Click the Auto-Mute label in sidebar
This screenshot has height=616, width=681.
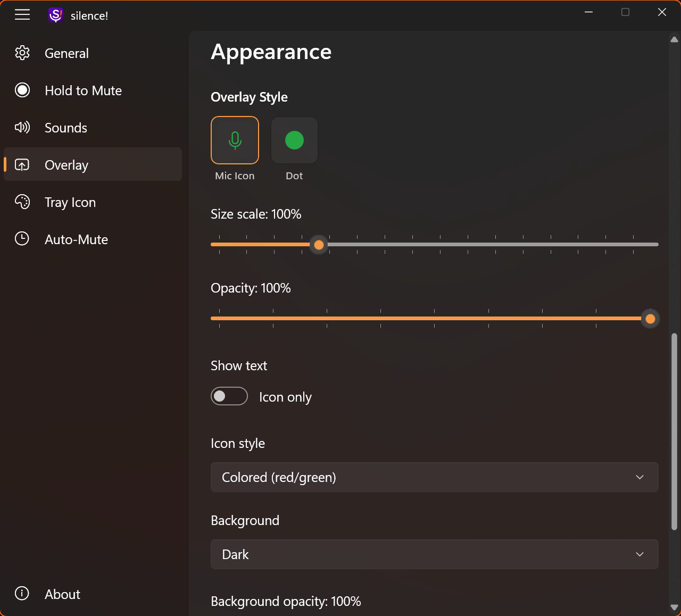(76, 239)
